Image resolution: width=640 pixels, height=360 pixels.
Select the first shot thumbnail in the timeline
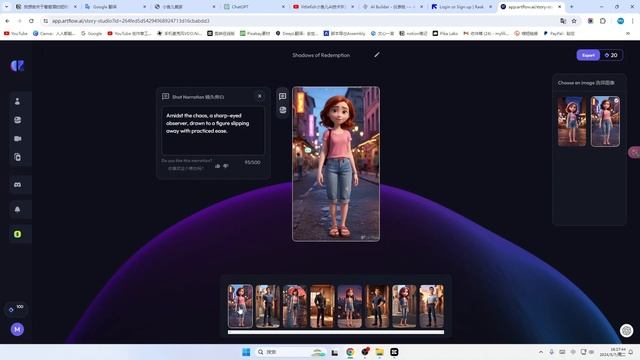coord(240,306)
